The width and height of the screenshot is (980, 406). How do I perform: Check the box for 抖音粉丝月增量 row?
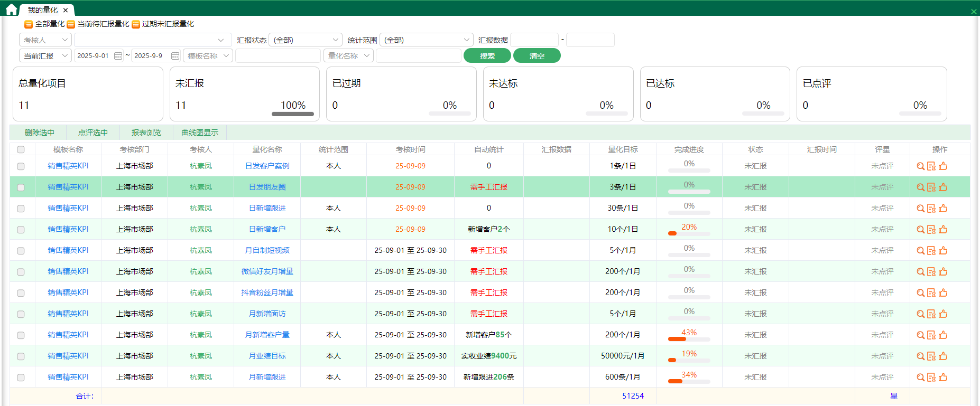pyautogui.click(x=21, y=293)
